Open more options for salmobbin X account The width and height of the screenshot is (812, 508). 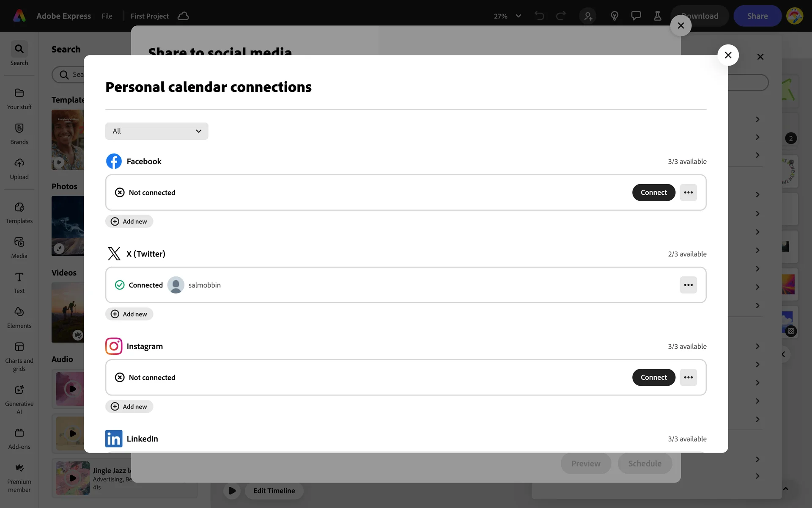point(688,285)
